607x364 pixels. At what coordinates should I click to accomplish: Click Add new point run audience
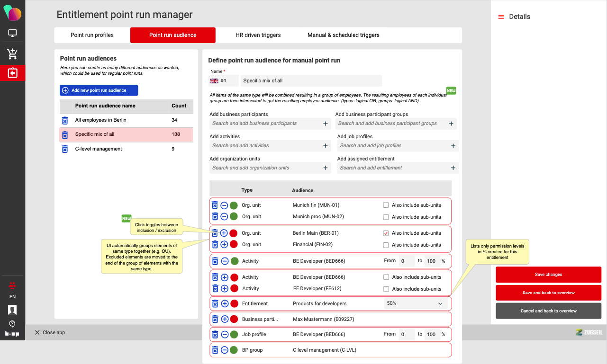99,90
